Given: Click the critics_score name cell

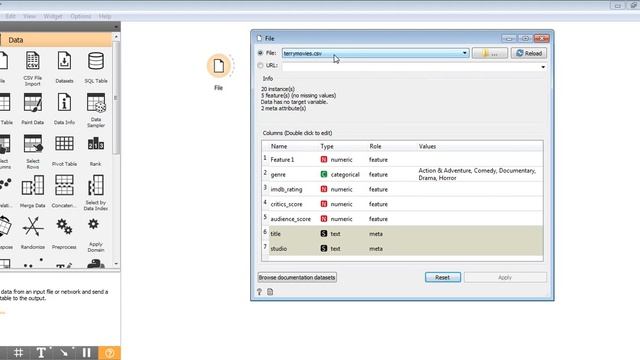Looking at the screenshot, I should 287,204.
